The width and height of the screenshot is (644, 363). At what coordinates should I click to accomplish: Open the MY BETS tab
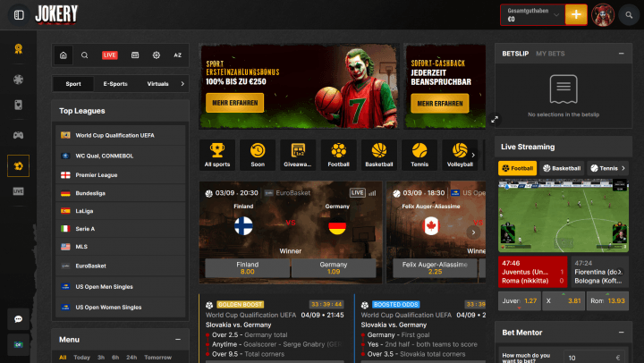click(x=550, y=54)
